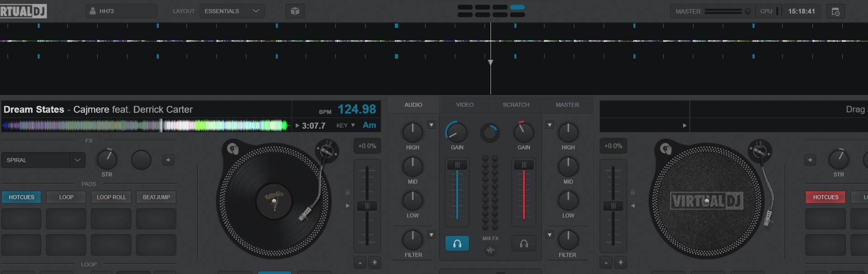Click the second effect knob on left deck
Screen dimensions: 868x274
click(141, 160)
